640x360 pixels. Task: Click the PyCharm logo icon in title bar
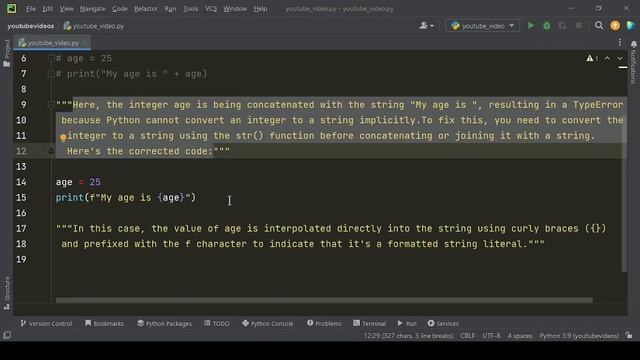pyautogui.click(x=11, y=9)
